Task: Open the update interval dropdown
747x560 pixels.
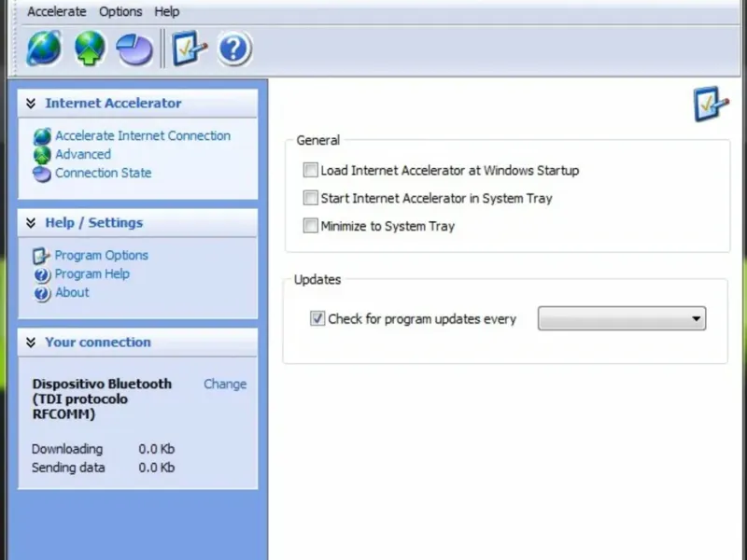Action: [x=622, y=318]
